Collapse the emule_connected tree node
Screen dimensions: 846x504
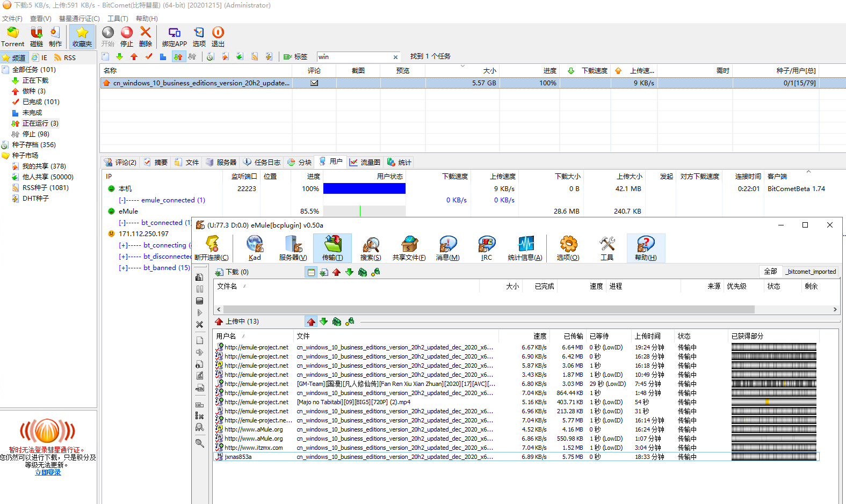(x=122, y=200)
